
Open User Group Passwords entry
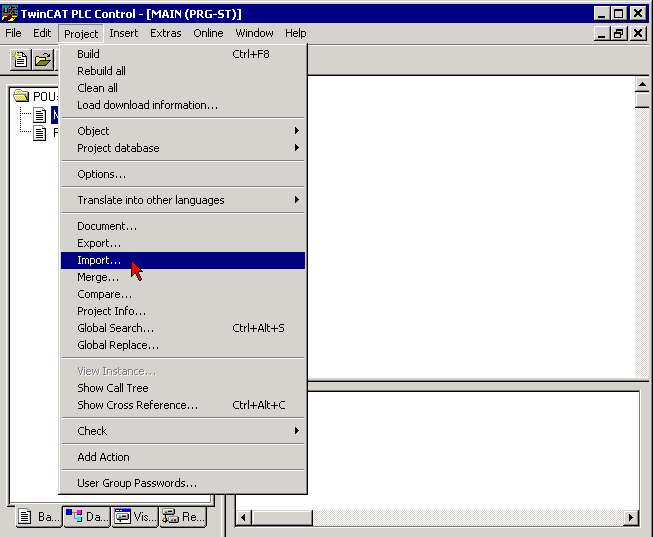tap(183, 483)
